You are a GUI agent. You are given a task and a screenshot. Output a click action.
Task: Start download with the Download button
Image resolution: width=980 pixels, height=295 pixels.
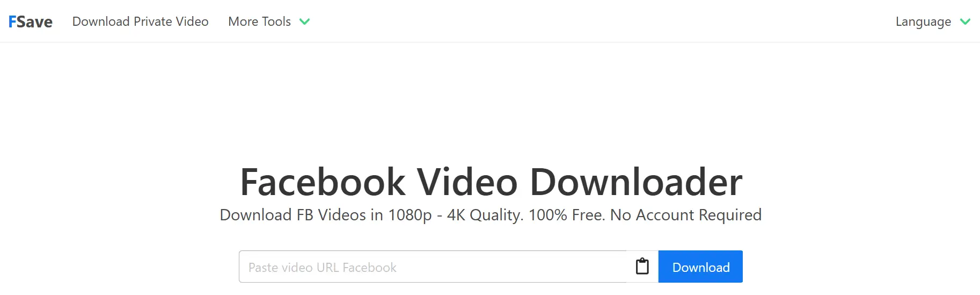coord(700,267)
